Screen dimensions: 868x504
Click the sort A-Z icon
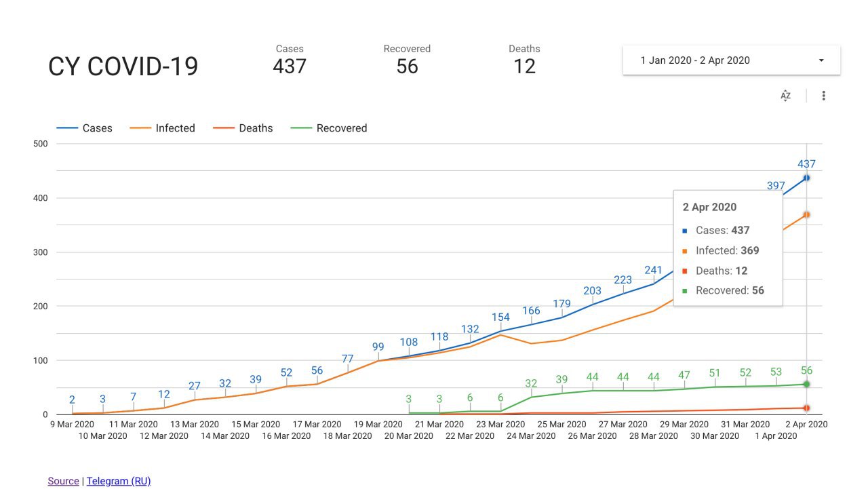pyautogui.click(x=785, y=96)
